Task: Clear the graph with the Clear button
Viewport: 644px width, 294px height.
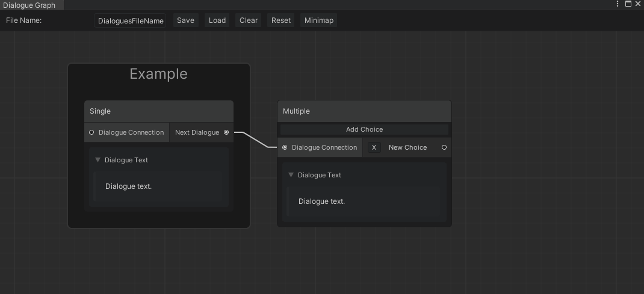Action: coord(249,20)
